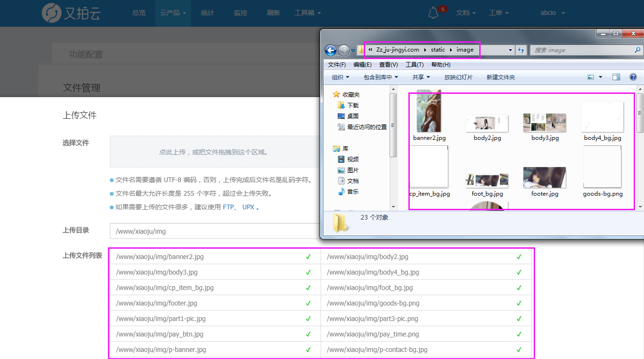Viewport: 644px width, 359px height.
Task: Click 新建文件夹 button in Explorer toolbar
Action: point(501,77)
